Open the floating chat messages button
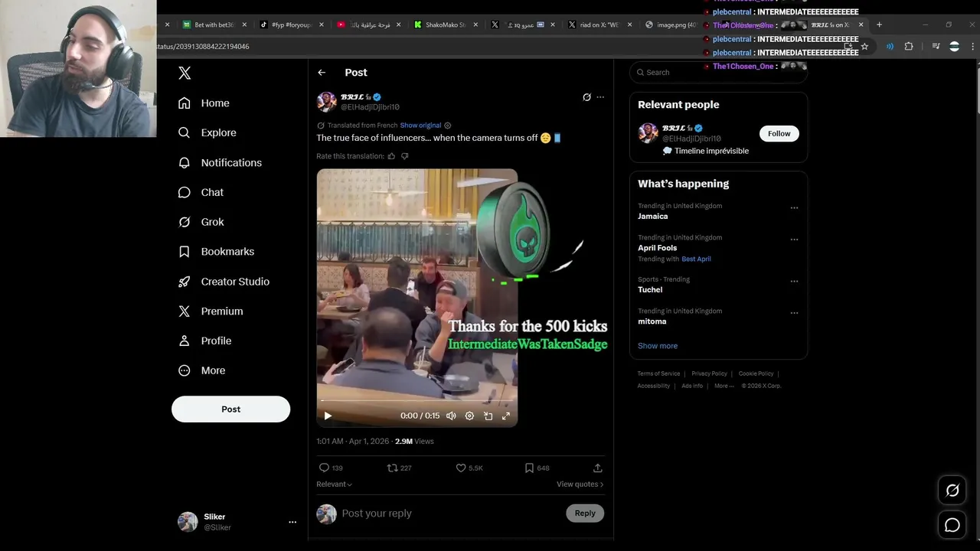This screenshot has height=551, width=980. pos(952,525)
